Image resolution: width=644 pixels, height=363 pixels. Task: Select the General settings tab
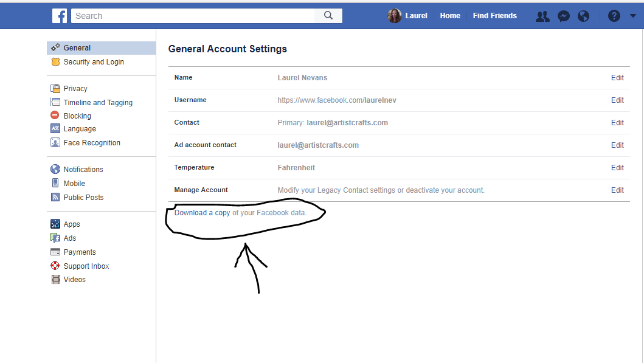click(102, 47)
